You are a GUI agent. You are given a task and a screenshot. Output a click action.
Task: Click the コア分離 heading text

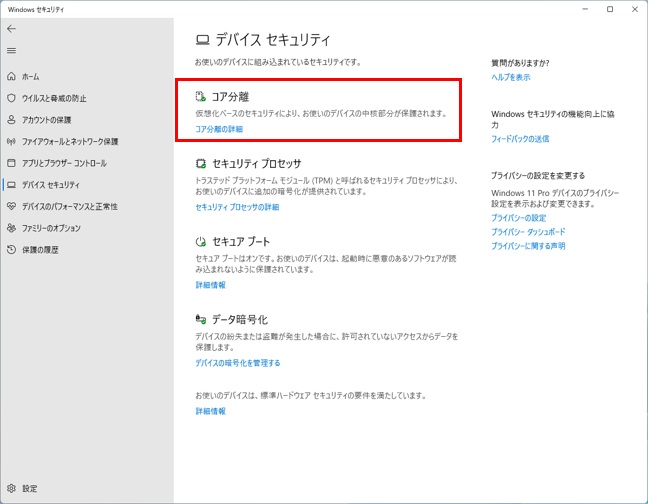[230, 97]
